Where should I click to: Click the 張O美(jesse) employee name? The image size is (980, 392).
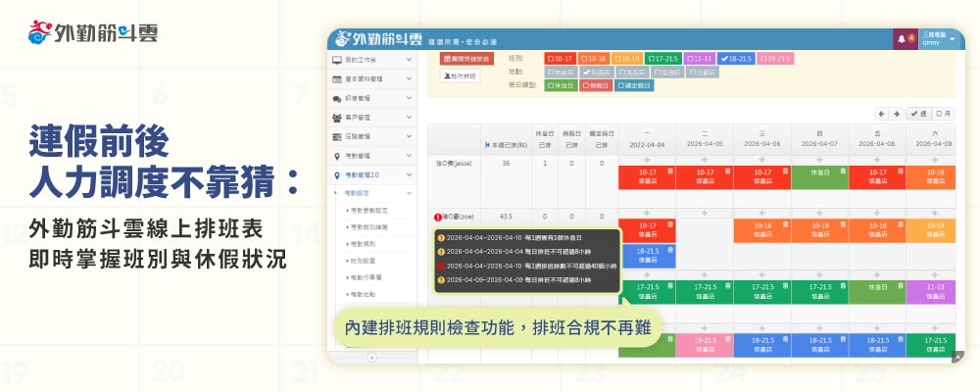pyautogui.click(x=453, y=164)
